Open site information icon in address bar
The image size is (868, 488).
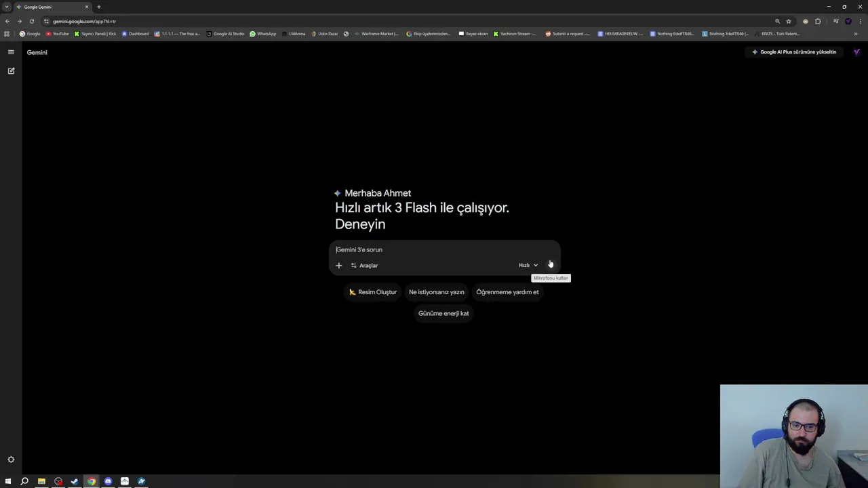click(47, 21)
